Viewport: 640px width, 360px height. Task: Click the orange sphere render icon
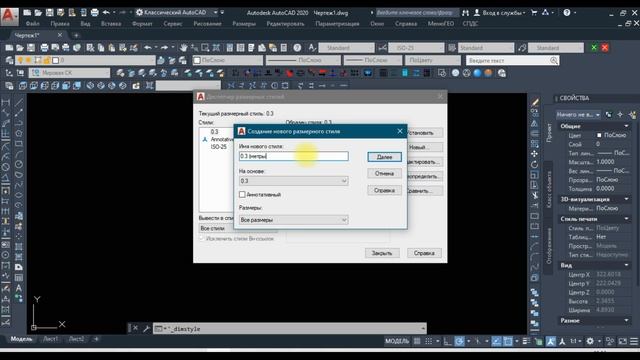(488, 73)
